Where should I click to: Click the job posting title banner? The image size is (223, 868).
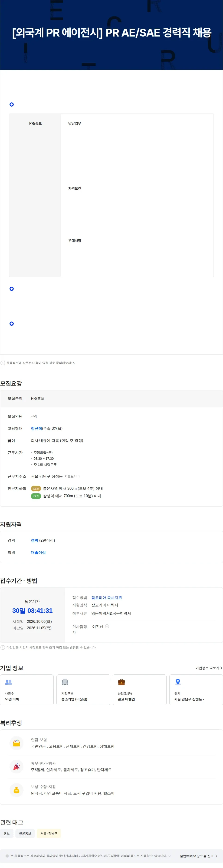(112, 32)
